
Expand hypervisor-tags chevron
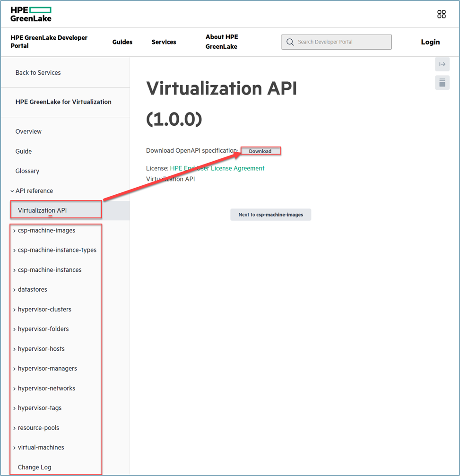[14, 408]
